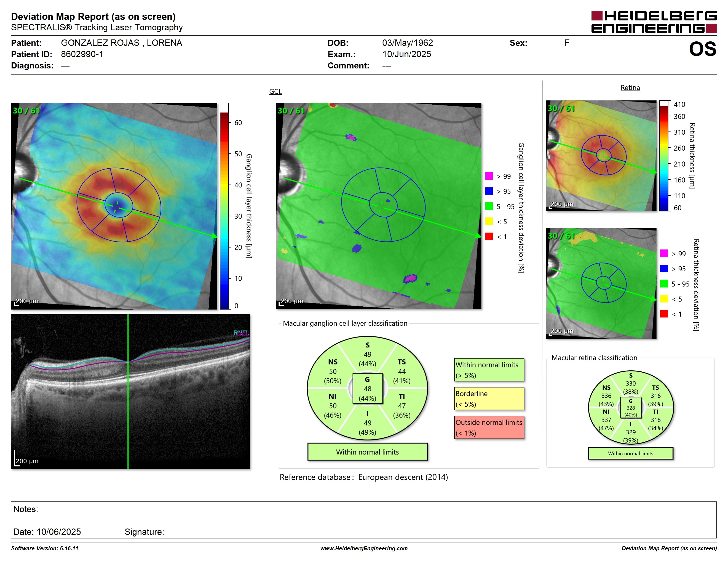The image size is (728, 563).
Task: Click the OCT B-scan cross-section image
Action: [x=130, y=392]
